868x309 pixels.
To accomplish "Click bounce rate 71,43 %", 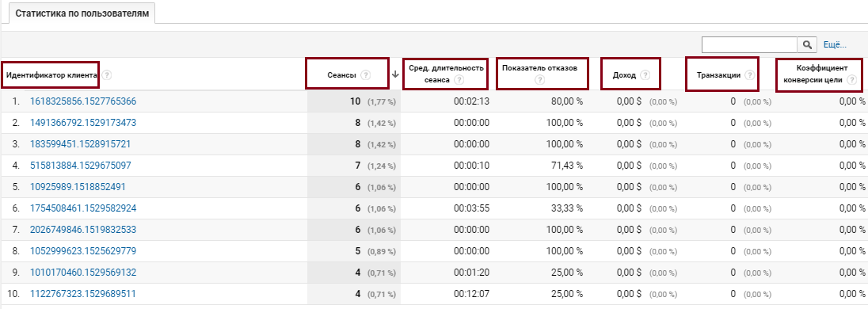I will pyautogui.click(x=566, y=166).
